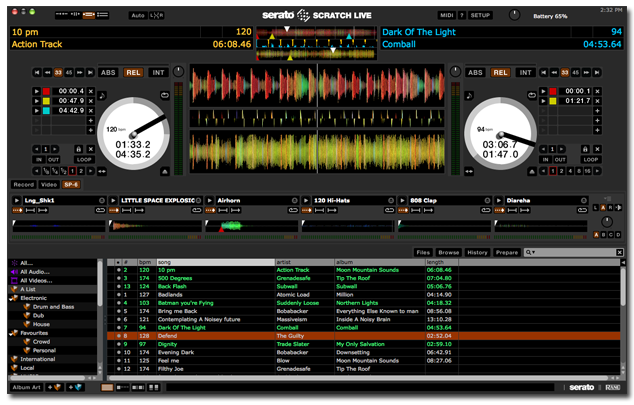Viewport: 634px width, 405px height.
Task: Select sample bank B
Action: [603, 234]
